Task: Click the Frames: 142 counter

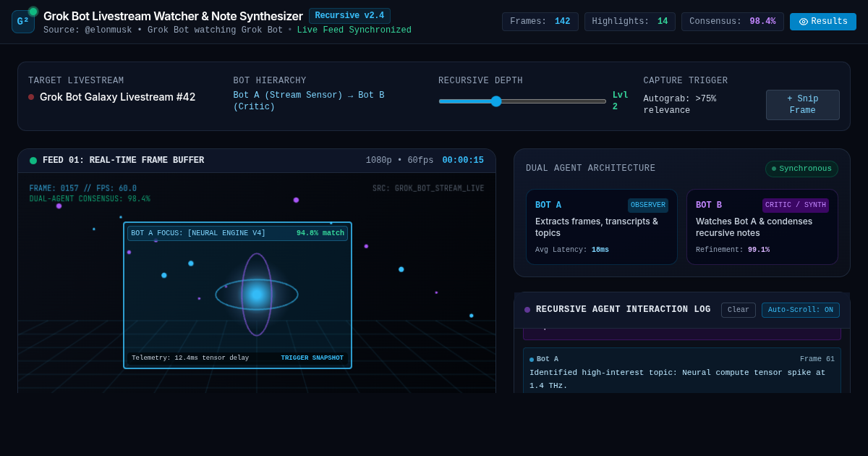Action: click(540, 22)
